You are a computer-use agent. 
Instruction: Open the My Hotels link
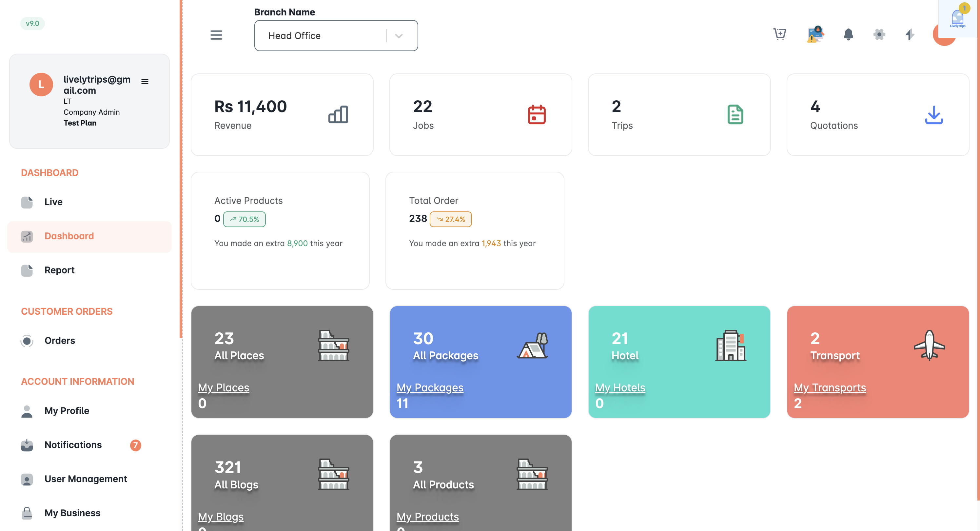620,387
